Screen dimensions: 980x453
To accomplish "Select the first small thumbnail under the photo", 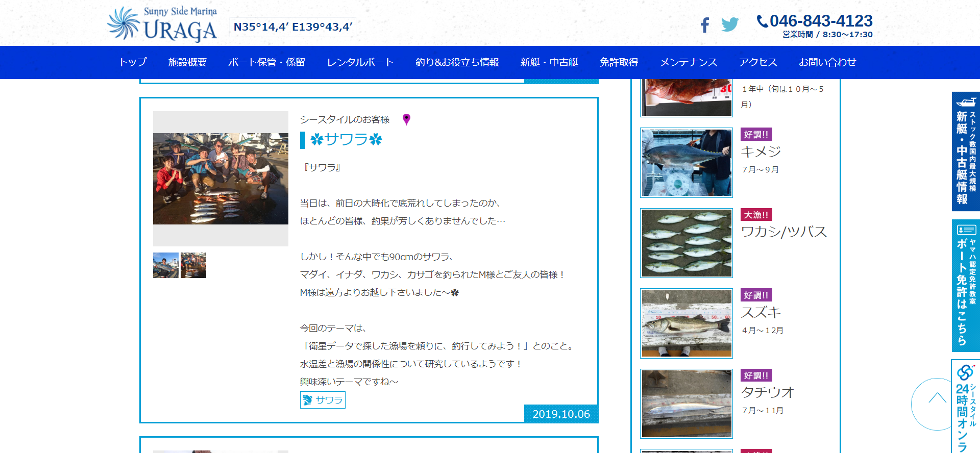I will tap(166, 265).
